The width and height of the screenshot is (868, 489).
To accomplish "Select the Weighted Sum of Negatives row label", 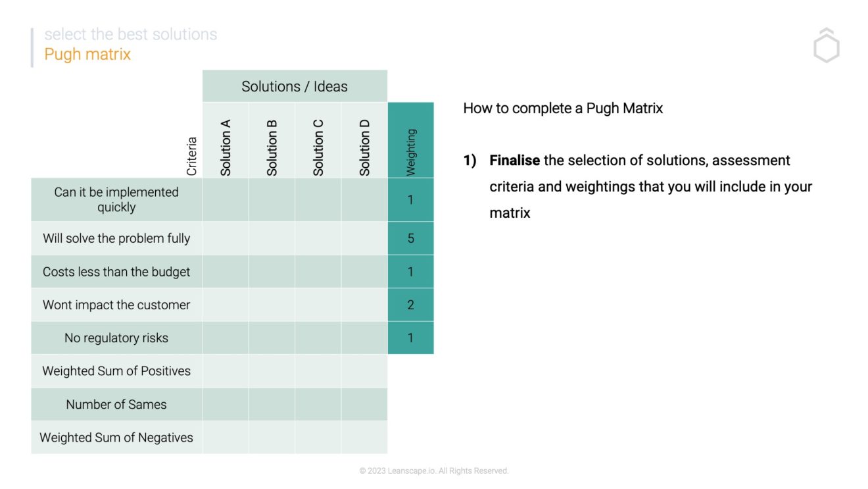I will [116, 438].
